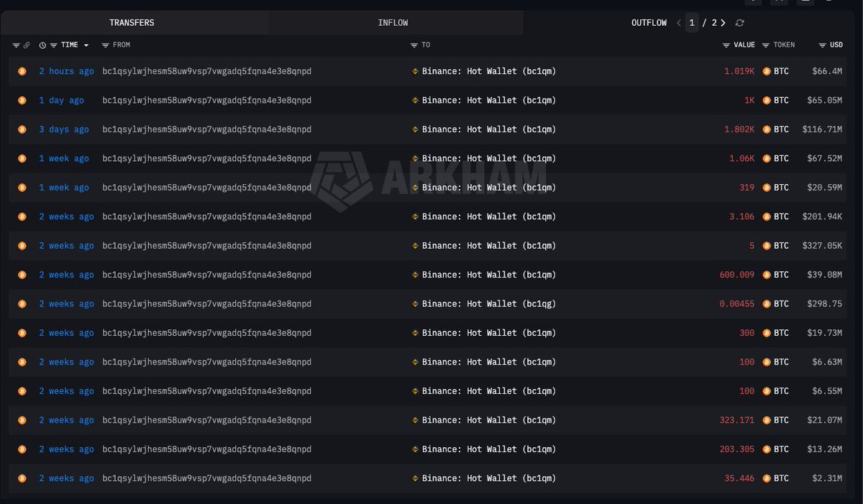863x504 pixels.
Task: Click the Bitcoin chain icon in the $39.08M row
Action: 22,275
